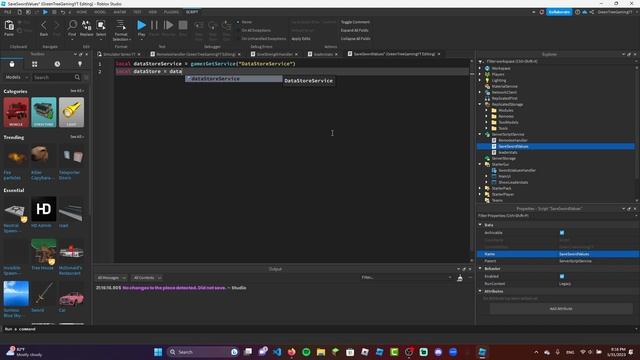Collapse the Data properties section

pos(480,225)
